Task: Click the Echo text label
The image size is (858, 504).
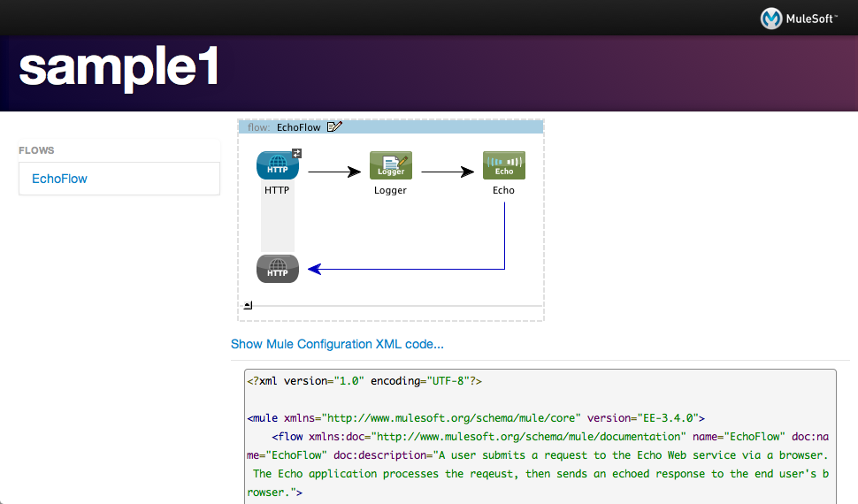Action: coord(503,190)
